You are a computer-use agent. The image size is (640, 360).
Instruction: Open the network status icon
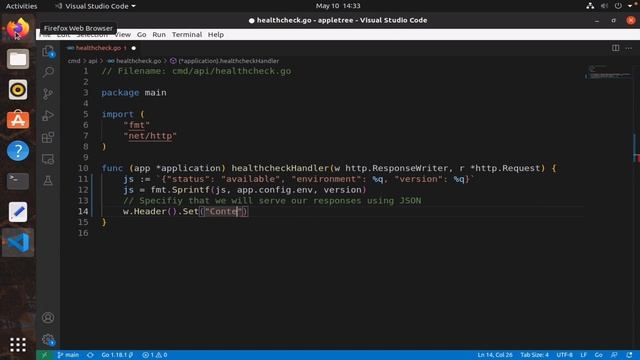590,6
